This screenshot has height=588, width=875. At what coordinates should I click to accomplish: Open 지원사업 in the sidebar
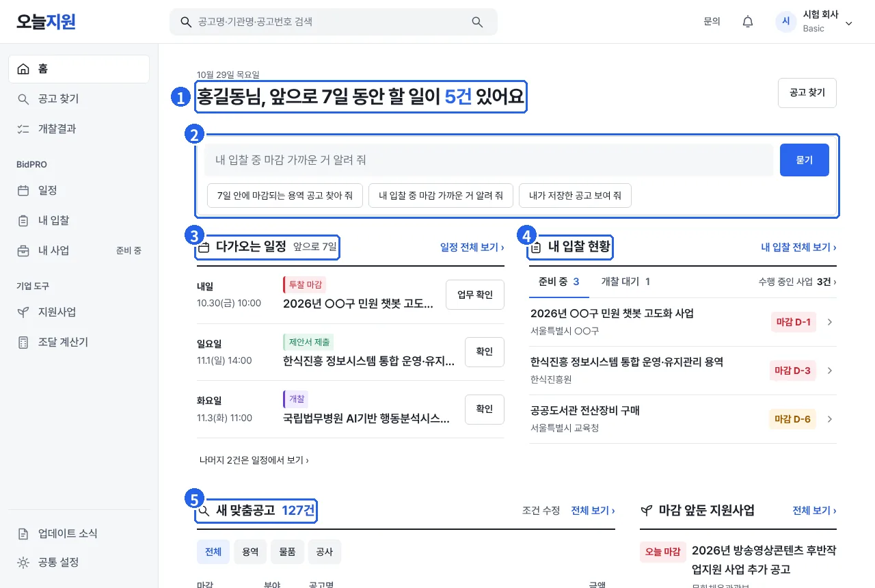point(79,312)
